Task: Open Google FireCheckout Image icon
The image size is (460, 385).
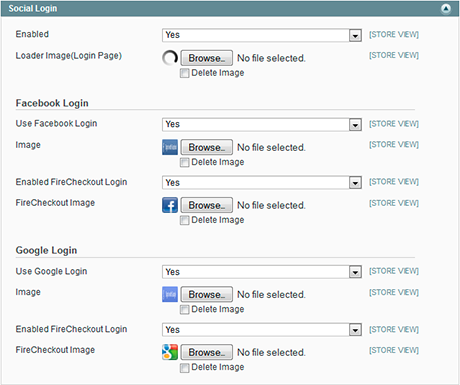Action: [x=170, y=352]
